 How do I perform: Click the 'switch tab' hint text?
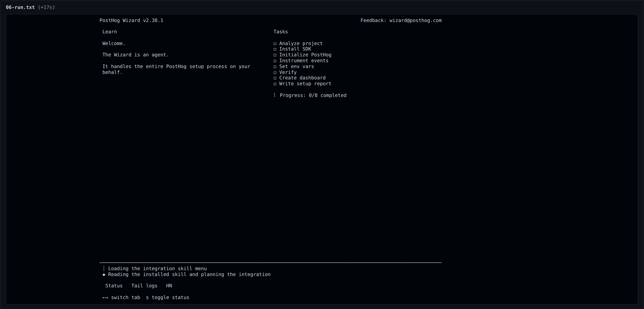click(126, 297)
